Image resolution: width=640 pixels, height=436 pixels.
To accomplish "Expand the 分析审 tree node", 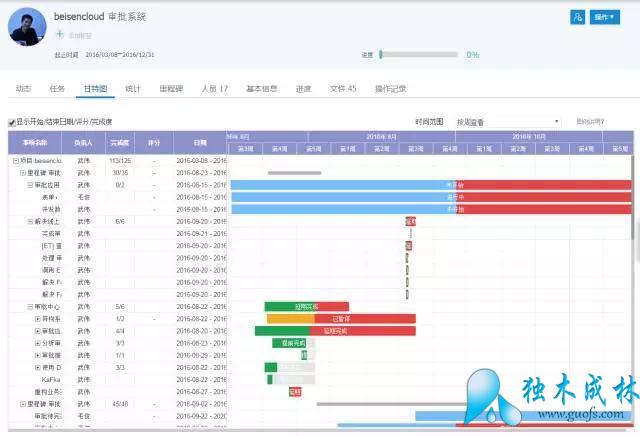I will pyautogui.click(x=38, y=343).
